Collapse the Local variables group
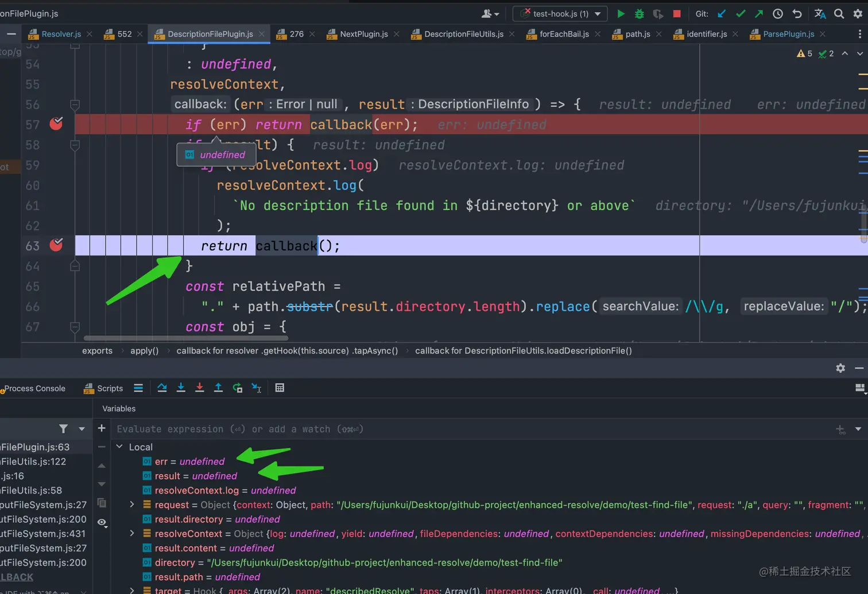Viewport: 868px width, 594px height. tap(119, 447)
